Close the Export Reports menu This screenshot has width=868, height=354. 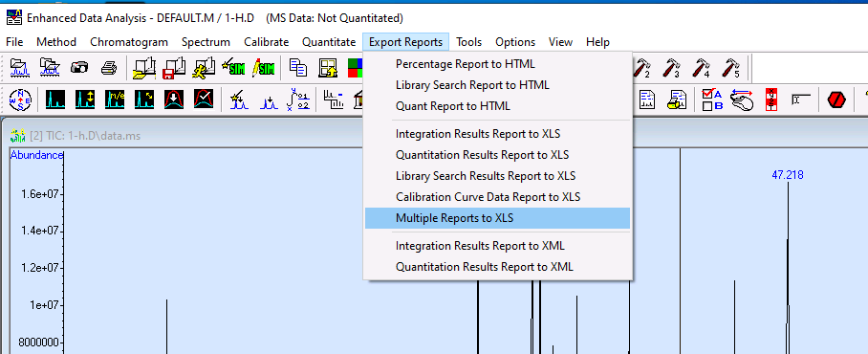[405, 42]
